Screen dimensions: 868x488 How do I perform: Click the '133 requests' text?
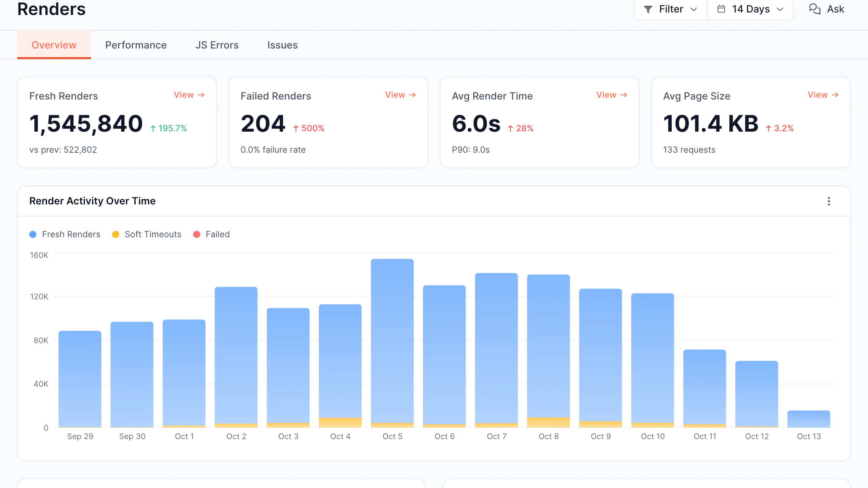[x=689, y=150]
